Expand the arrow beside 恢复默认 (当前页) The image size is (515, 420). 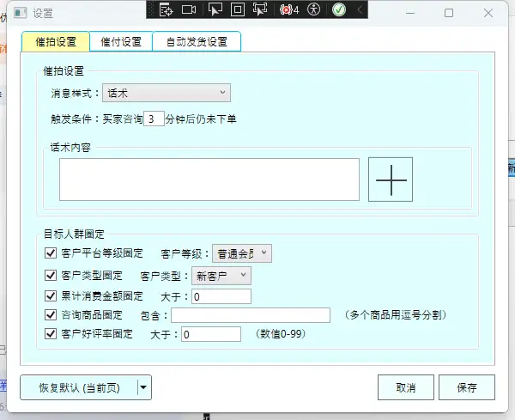[143, 387]
